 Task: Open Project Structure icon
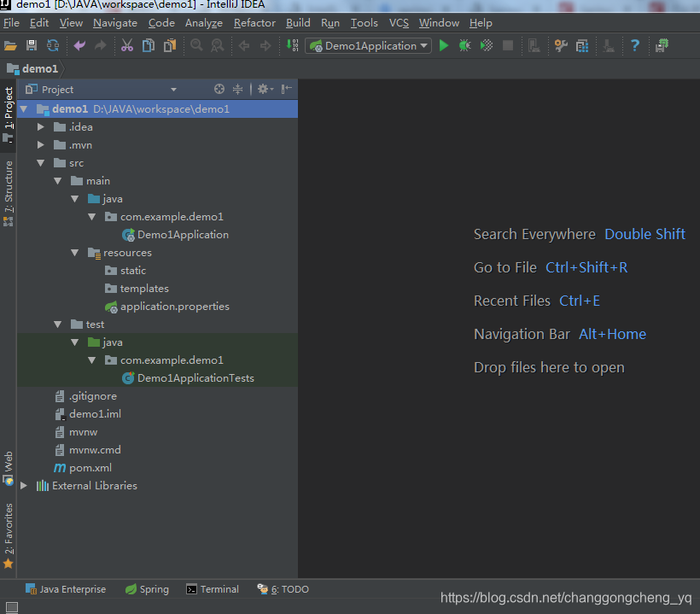pos(582,45)
